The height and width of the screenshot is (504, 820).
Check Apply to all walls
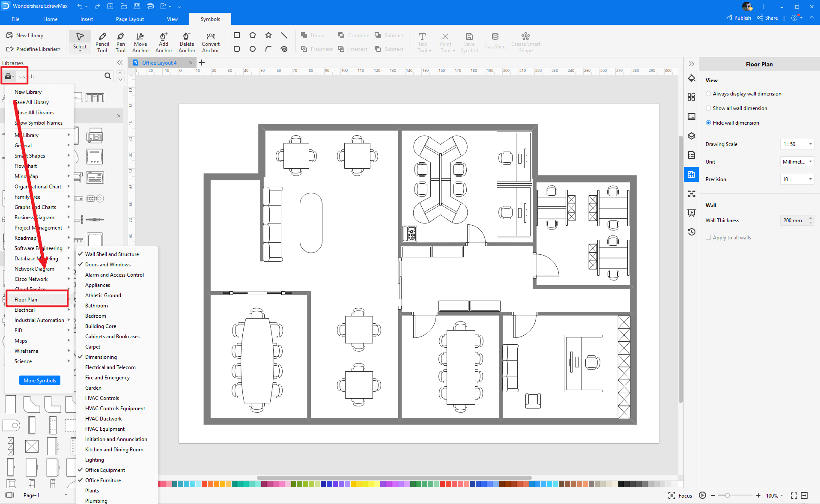(x=708, y=238)
